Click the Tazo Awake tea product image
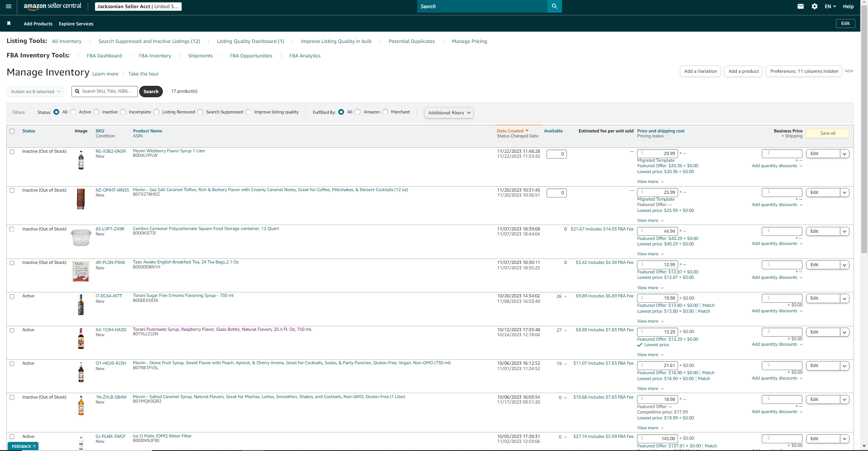 [x=81, y=271]
